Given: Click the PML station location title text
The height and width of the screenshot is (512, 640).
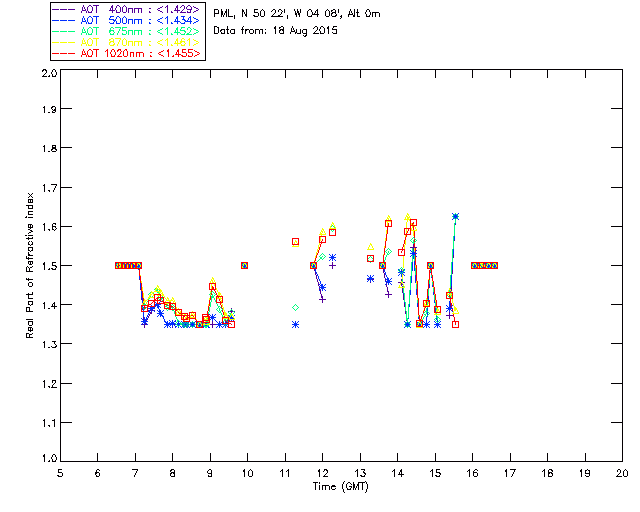Looking at the screenshot, I should click(x=297, y=13).
